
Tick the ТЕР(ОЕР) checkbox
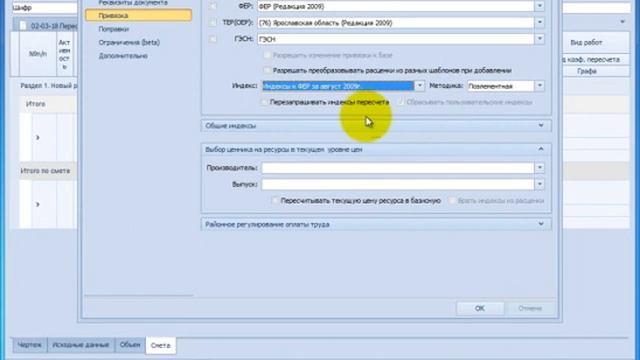click(213, 23)
